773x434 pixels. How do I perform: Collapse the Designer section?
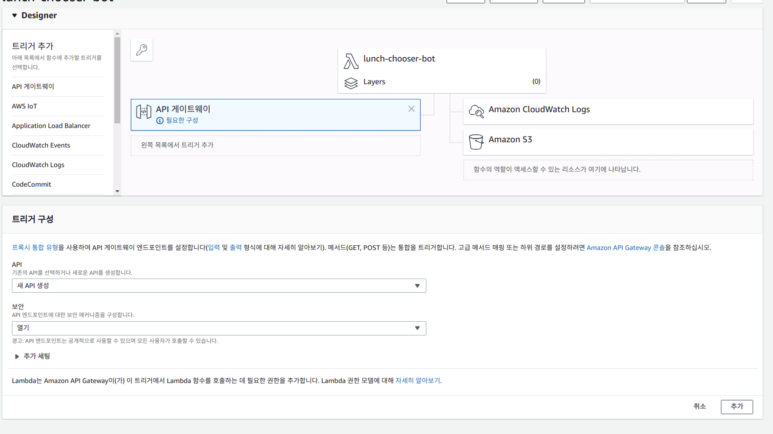15,15
